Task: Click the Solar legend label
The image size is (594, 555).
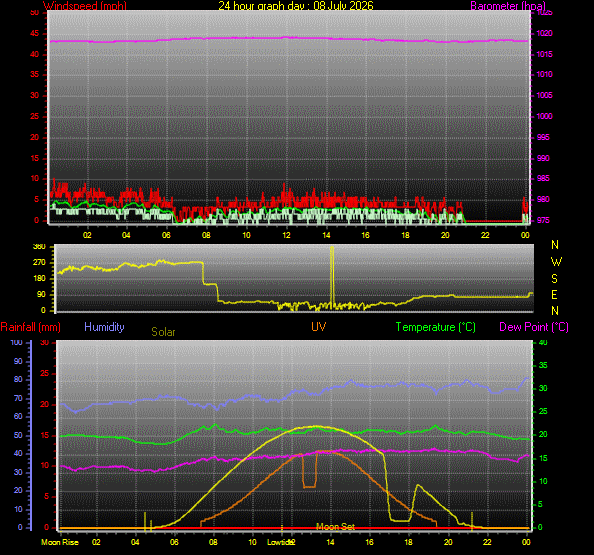Action: pyautogui.click(x=163, y=332)
